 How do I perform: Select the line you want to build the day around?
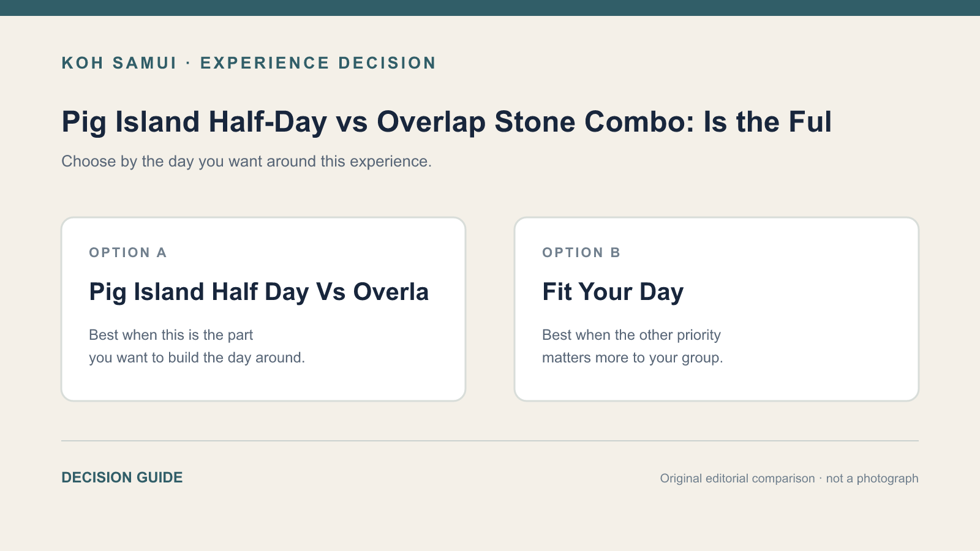pyautogui.click(x=197, y=358)
